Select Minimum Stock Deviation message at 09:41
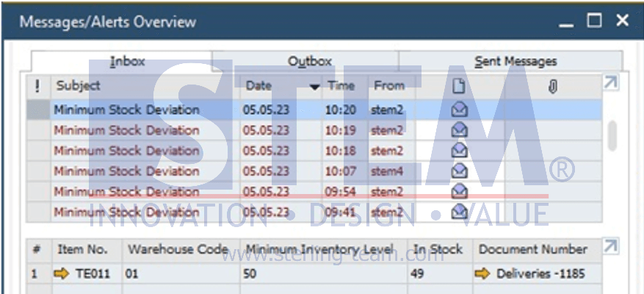This screenshot has width=644, height=294. (314, 212)
